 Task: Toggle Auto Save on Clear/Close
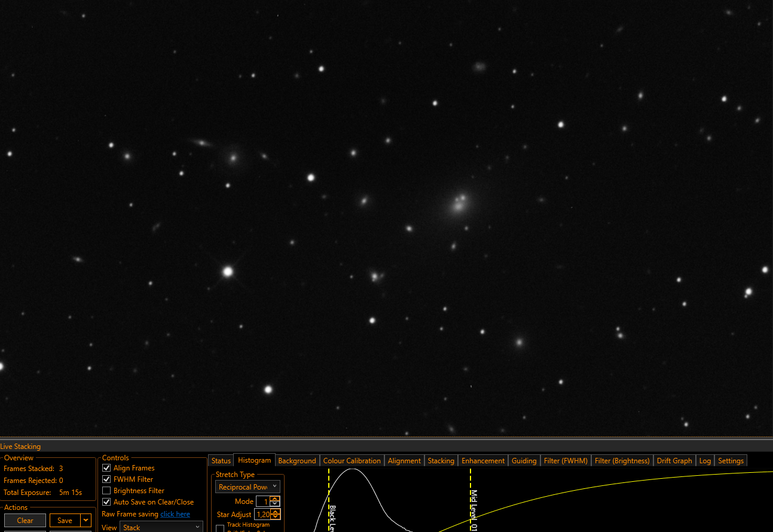pos(106,502)
